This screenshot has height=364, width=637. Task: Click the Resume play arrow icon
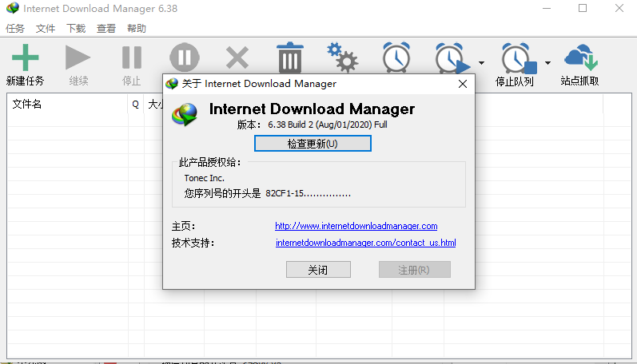pyautogui.click(x=78, y=57)
